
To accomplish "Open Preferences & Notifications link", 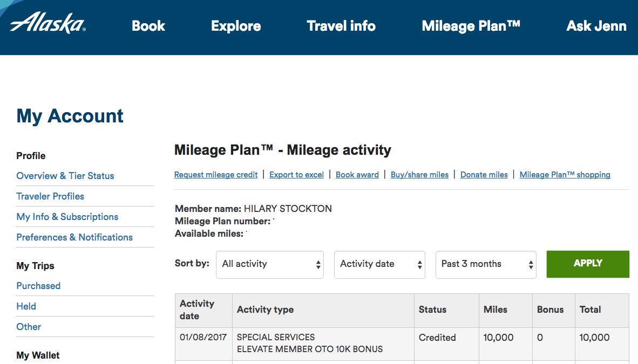I will [74, 237].
